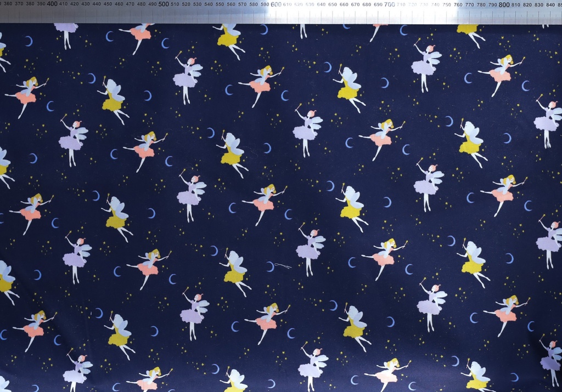Click the loose white thread on fabric
Screen dimensions: 562x392
click(282, 266)
